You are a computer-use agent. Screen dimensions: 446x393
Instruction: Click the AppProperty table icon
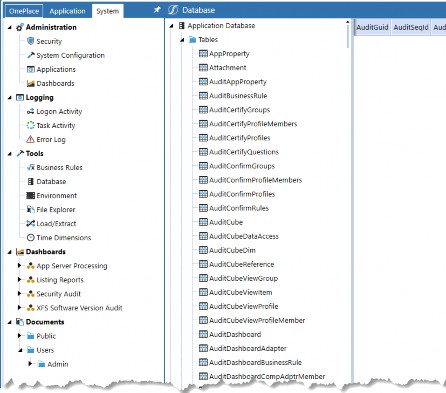[203, 54]
